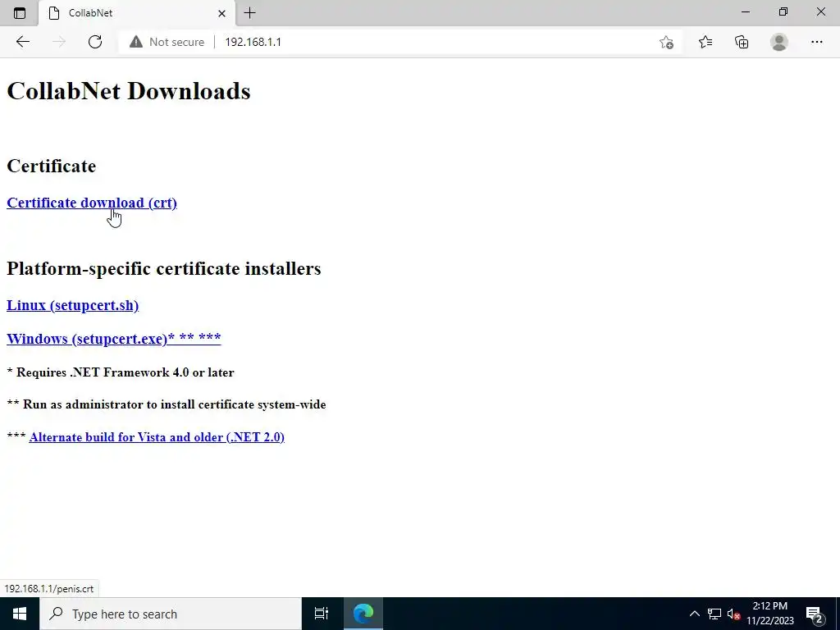Image resolution: width=840 pixels, height=630 pixels.
Task: Click the Run as administrator note
Action: (167, 404)
